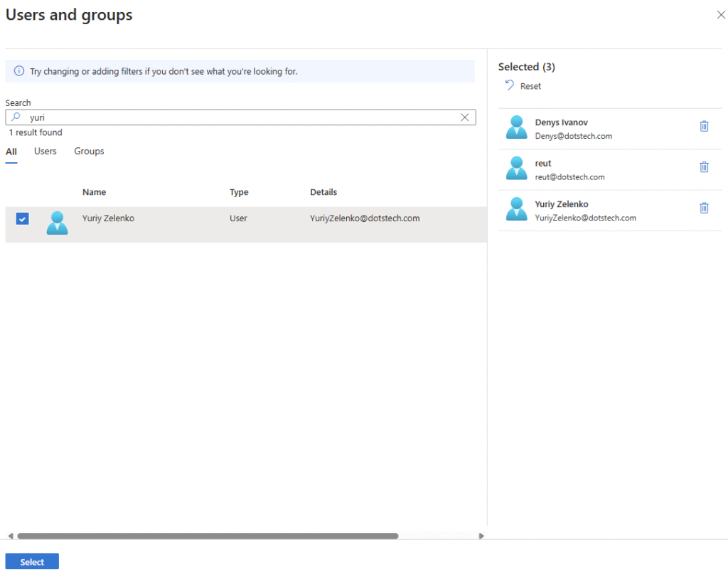Remove reut using trash icon

tap(704, 167)
